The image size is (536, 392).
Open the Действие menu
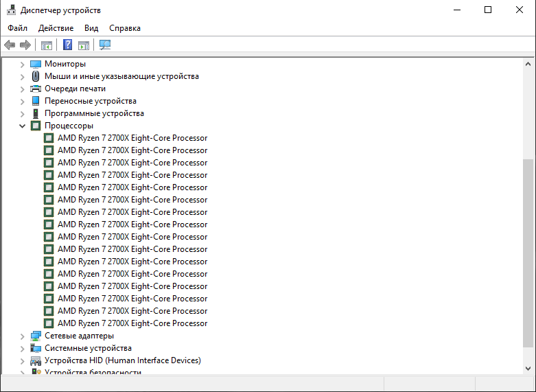(x=56, y=28)
